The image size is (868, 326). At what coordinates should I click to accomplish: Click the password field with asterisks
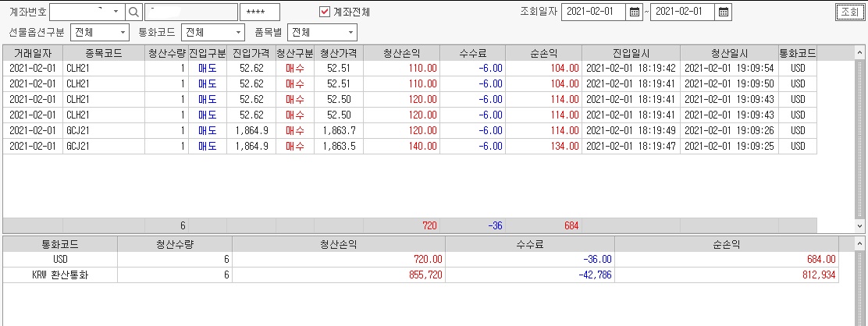coord(260,12)
